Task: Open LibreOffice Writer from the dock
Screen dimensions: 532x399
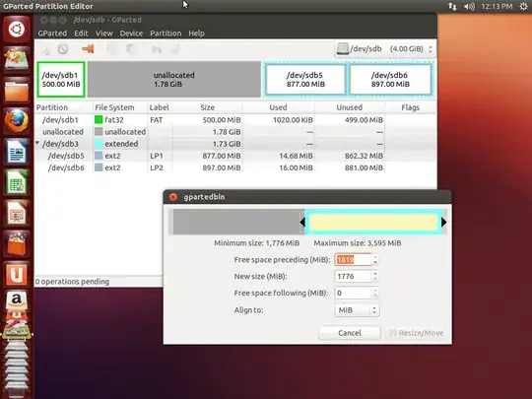Action: click(17, 152)
